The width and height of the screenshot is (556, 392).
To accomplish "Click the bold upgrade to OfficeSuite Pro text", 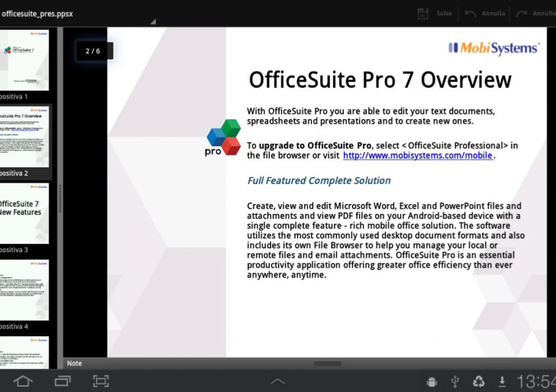I will 315,145.
